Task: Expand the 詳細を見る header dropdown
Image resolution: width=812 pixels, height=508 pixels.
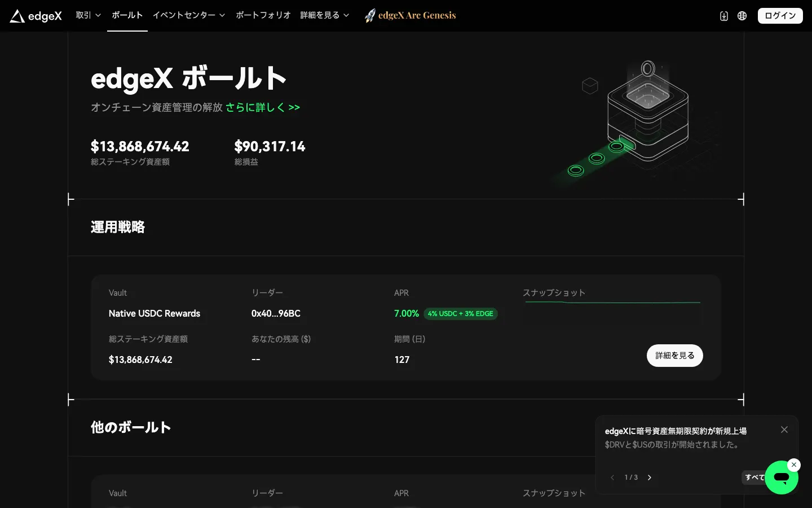Action: (325, 15)
